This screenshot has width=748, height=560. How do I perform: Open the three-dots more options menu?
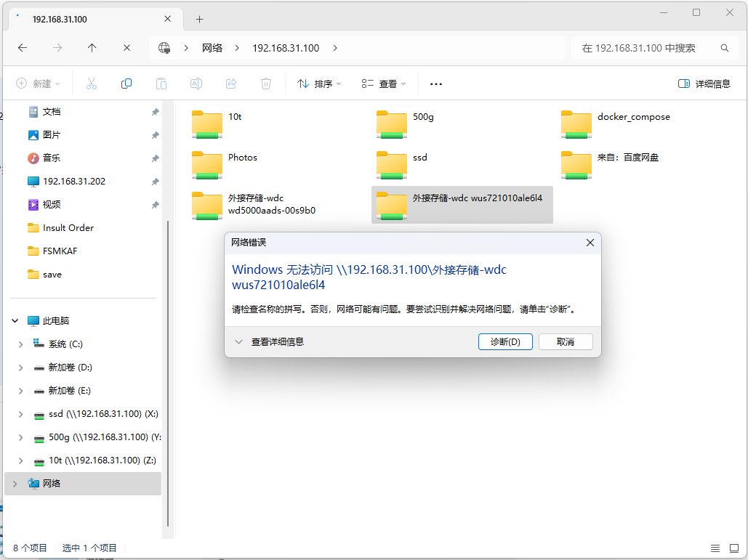(x=436, y=84)
